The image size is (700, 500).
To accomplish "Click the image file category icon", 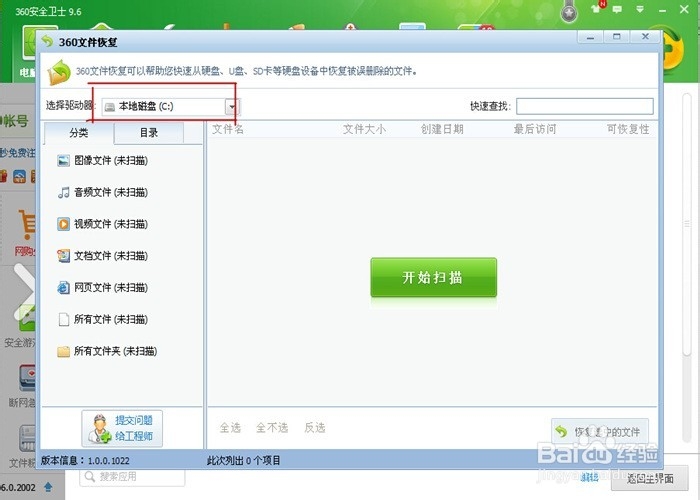I will coord(63,161).
